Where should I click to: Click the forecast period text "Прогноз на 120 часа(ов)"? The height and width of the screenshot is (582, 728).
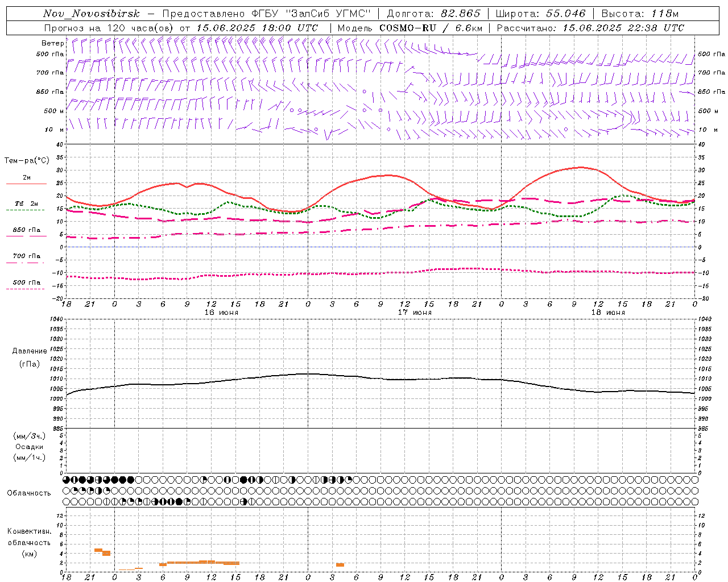(x=110, y=28)
